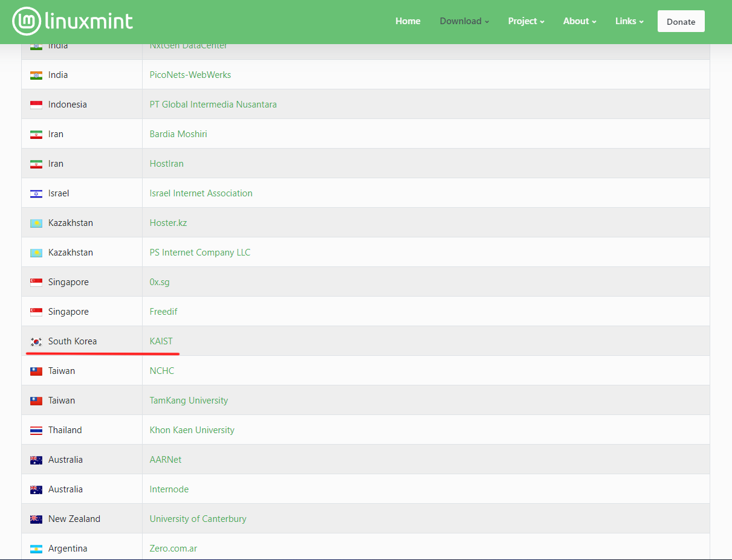Choose the Israel Internet Association mirror
The width and height of the screenshot is (732, 560).
point(201,193)
